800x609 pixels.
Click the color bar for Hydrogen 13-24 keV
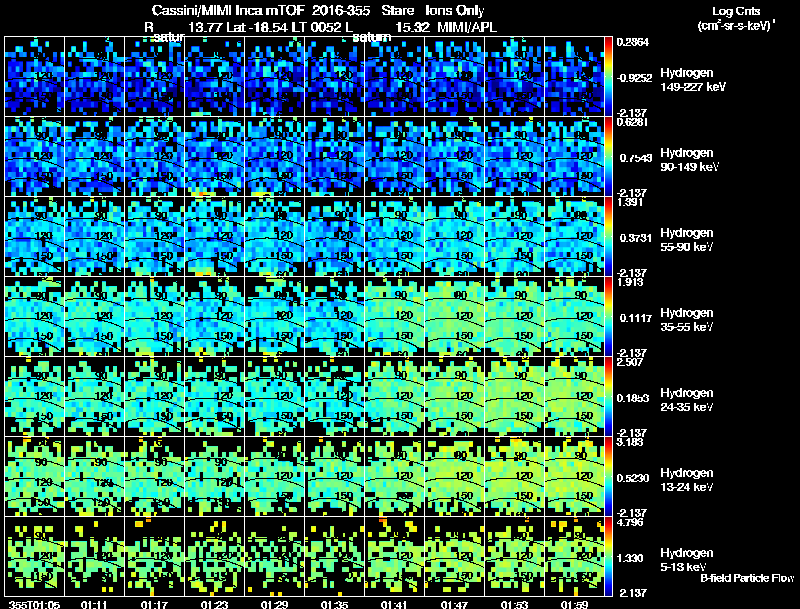tap(608, 477)
